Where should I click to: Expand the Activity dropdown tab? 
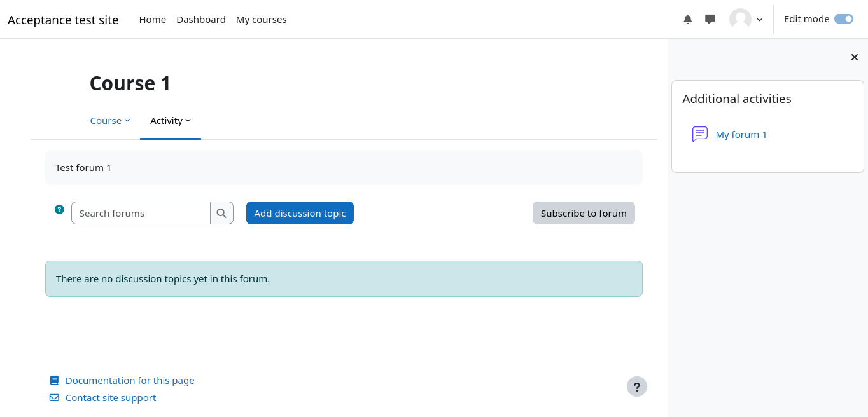coord(171,121)
